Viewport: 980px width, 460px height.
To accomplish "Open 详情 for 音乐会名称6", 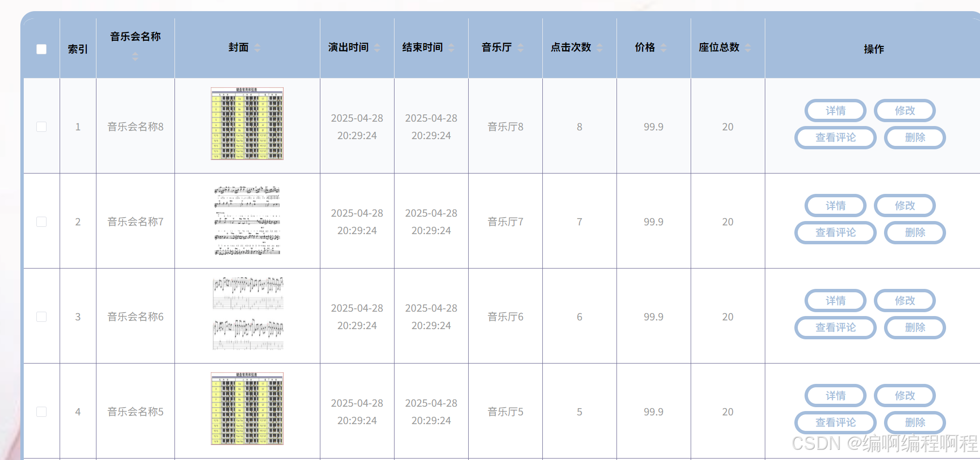I will click(836, 301).
